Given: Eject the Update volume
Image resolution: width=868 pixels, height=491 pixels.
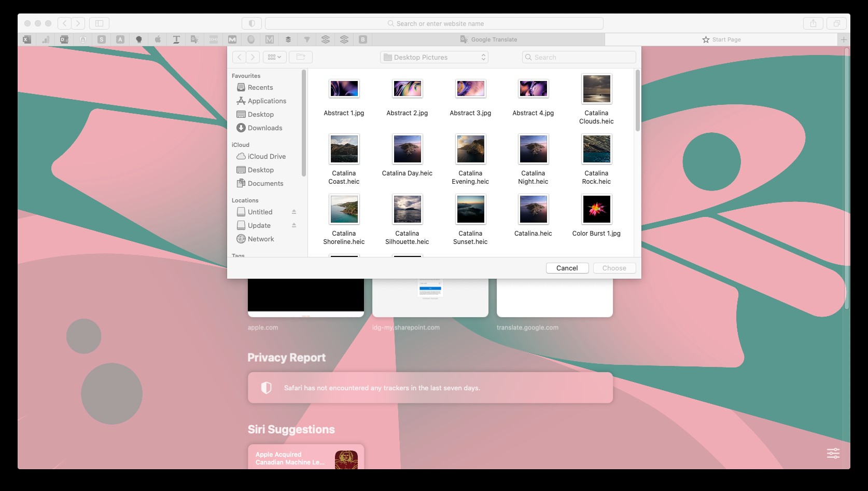Looking at the screenshot, I should [x=294, y=225].
